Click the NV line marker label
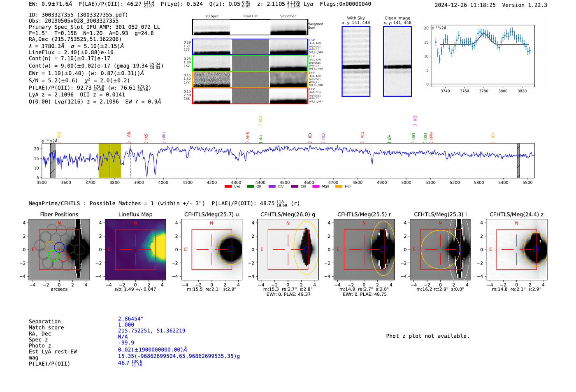The height and width of the screenshot is (392, 576). (x=129, y=135)
